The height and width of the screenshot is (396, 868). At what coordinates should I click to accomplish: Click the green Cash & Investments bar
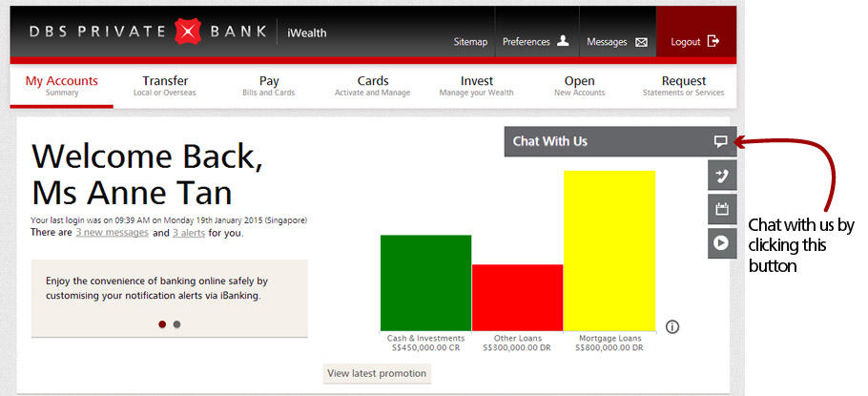(x=425, y=283)
